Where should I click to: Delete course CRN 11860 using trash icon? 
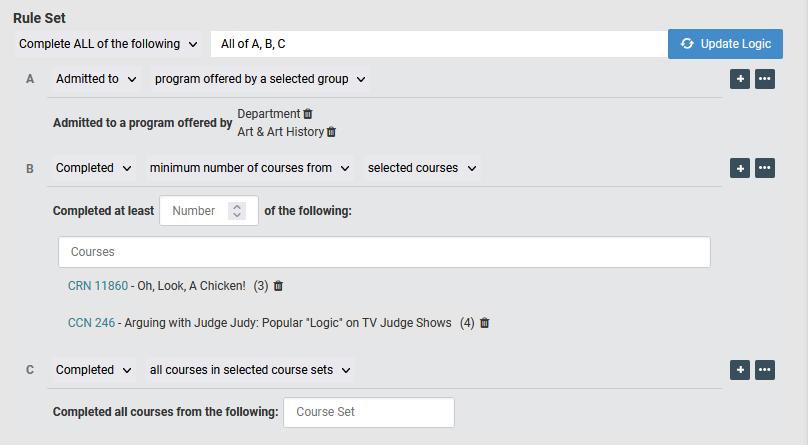tap(278, 285)
